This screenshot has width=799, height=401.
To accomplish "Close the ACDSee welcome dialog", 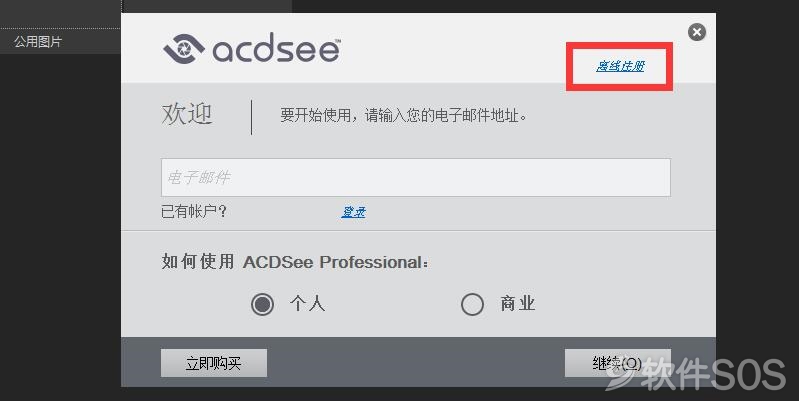I will pos(697,32).
